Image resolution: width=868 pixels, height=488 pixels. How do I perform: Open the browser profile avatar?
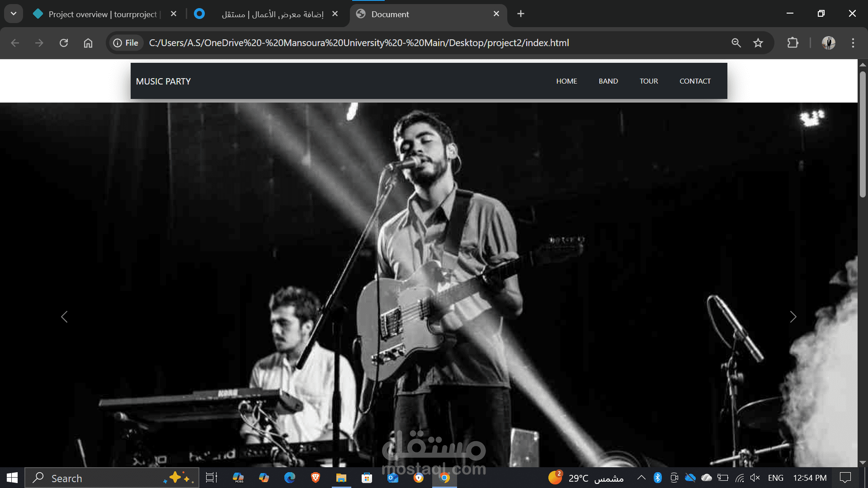pyautogui.click(x=828, y=43)
